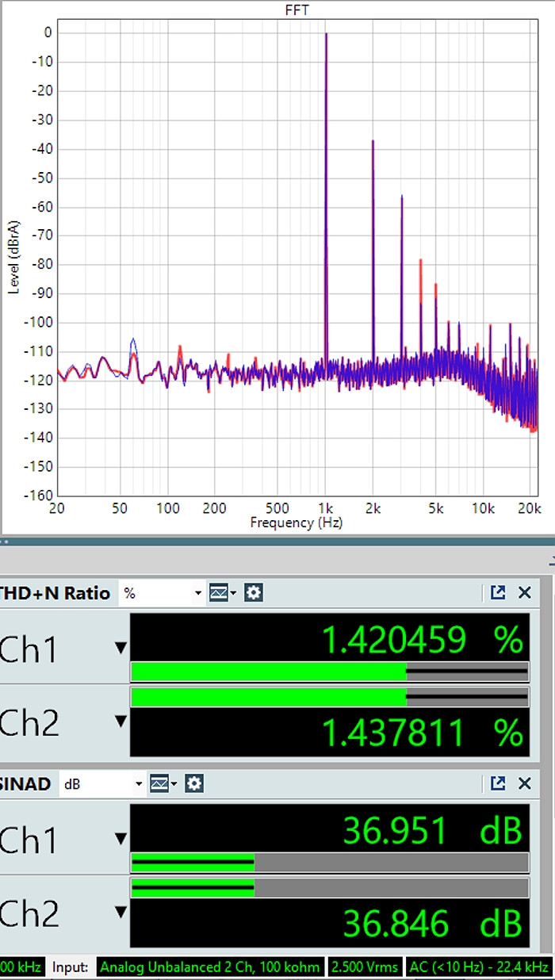Screen dimensions: 555x980
Task: Pop out the THD+N Ratio panel
Action: tap(498, 592)
